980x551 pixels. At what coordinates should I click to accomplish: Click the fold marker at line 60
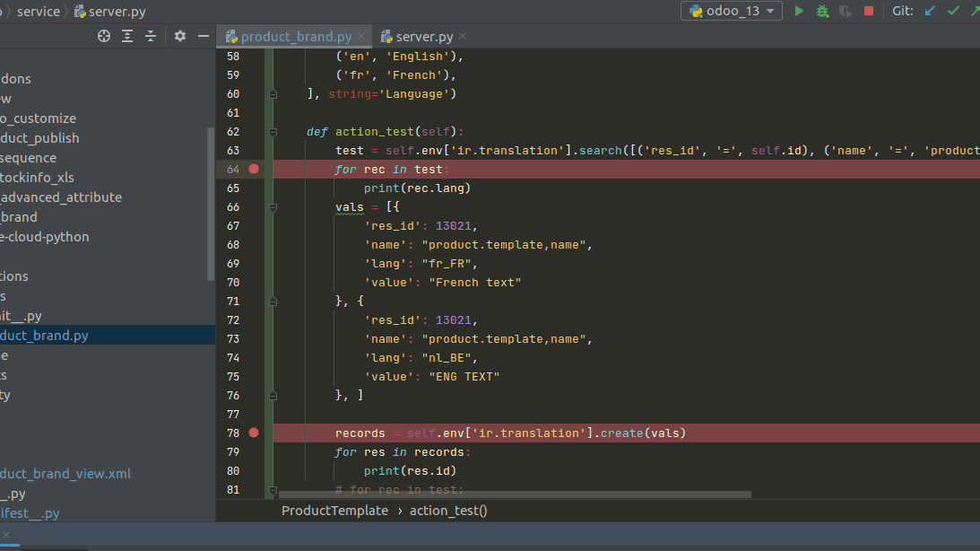tap(273, 94)
